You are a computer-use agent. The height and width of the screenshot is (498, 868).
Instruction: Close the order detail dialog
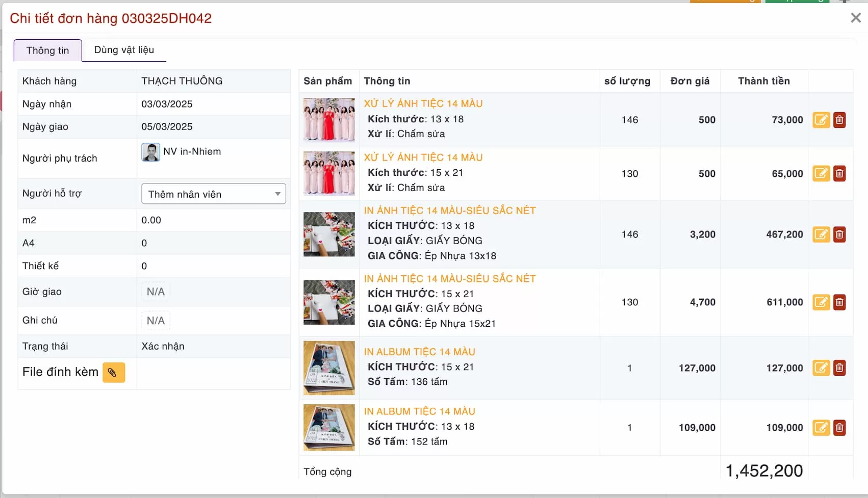click(x=856, y=18)
